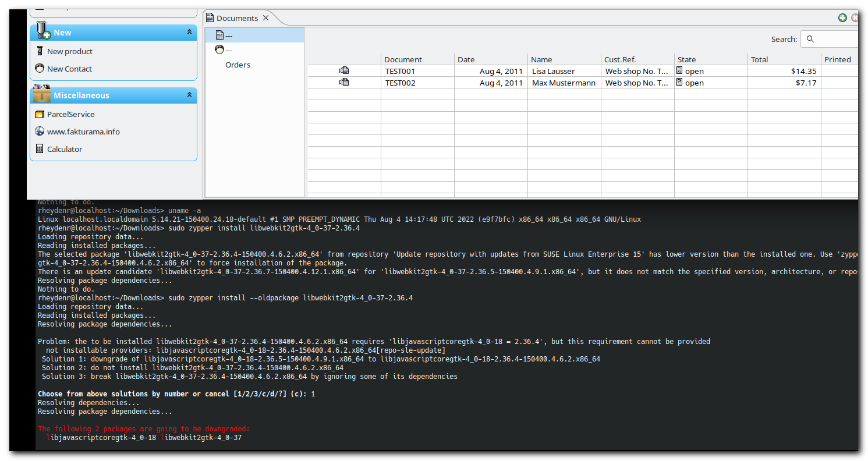Open ParcelService via its icon

pyautogui.click(x=40, y=114)
